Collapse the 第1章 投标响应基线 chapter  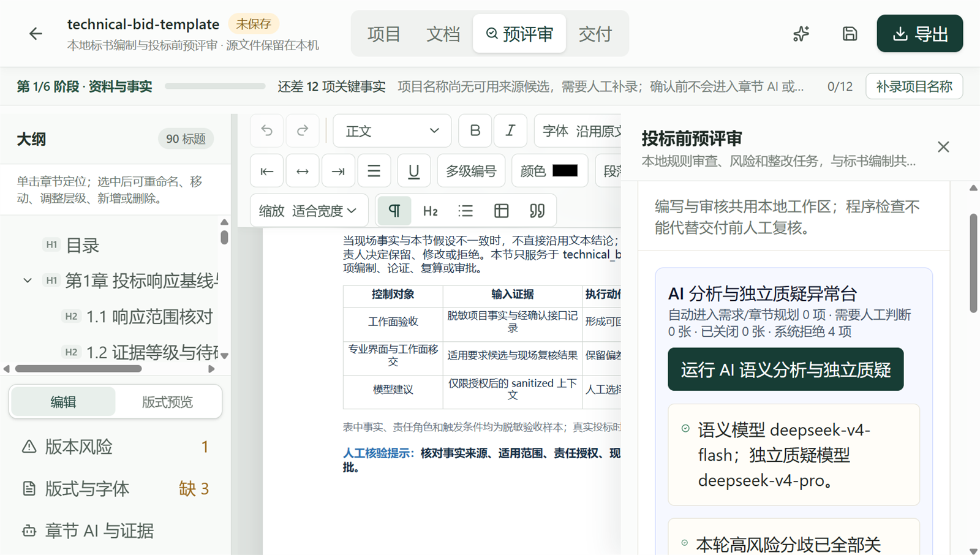28,281
